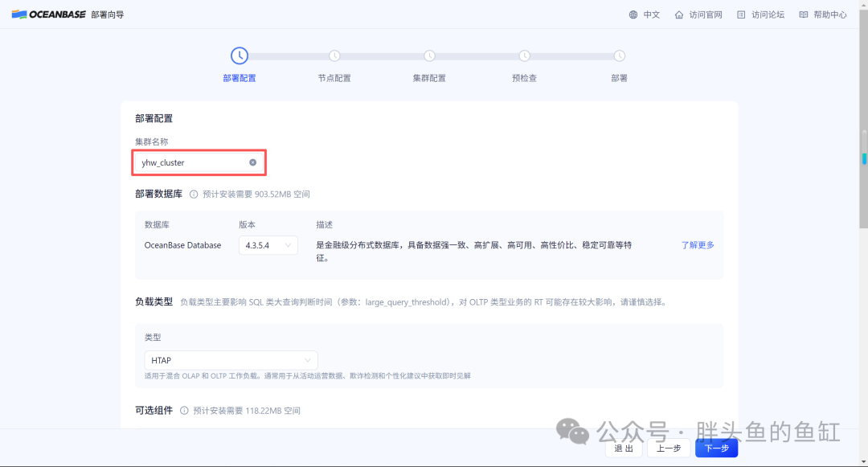Click the scrollbar down arrow
Viewport: 868px width, 467px height.
pos(863,461)
